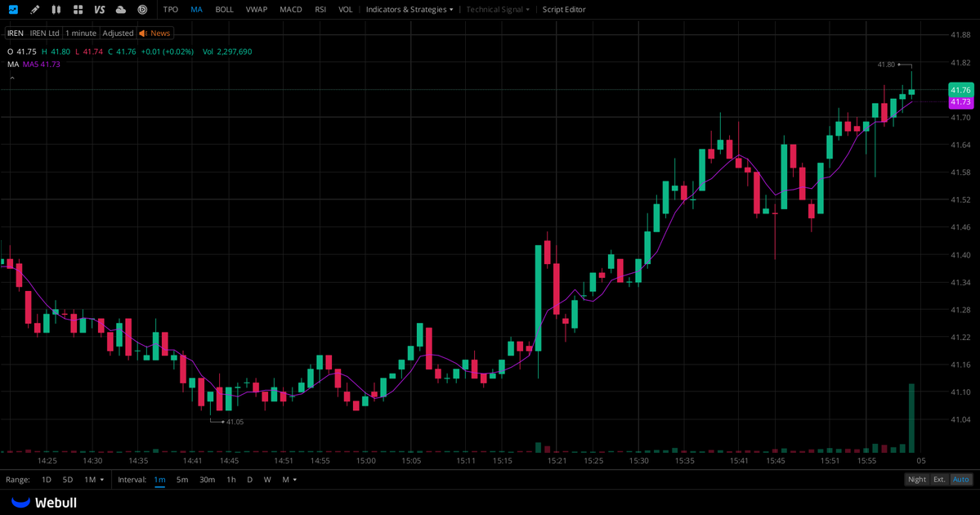The height and width of the screenshot is (515, 980).
Task: Click the IREN ticker symbol
Action: [15, 34]
